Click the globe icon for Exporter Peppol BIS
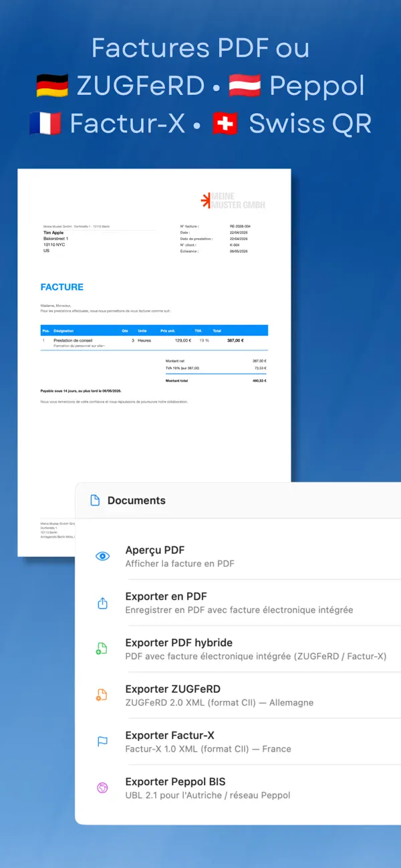401x868 pixels. 102,788
